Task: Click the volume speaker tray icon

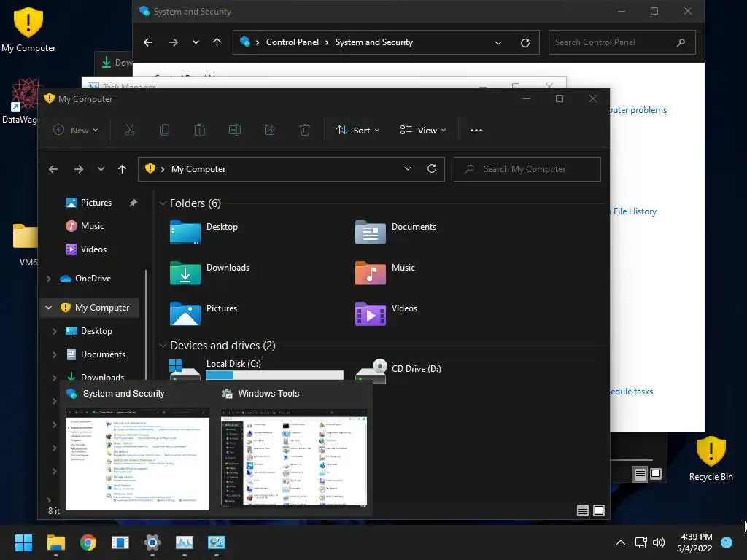Action: click(659, 542)
